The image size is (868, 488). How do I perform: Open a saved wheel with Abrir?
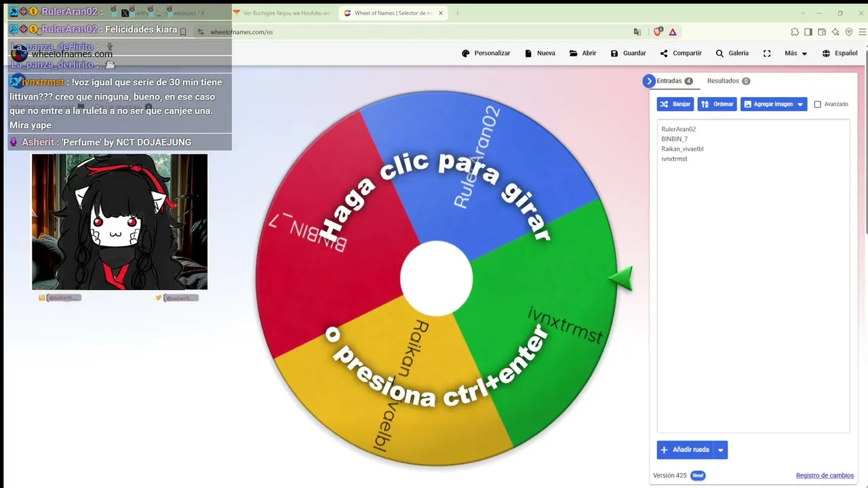point(583,53)
